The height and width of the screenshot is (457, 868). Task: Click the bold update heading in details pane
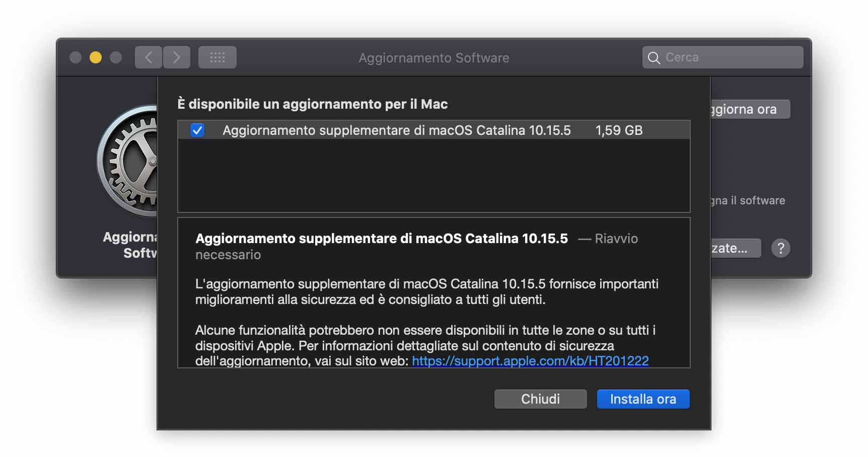click(x=381, y=239)
